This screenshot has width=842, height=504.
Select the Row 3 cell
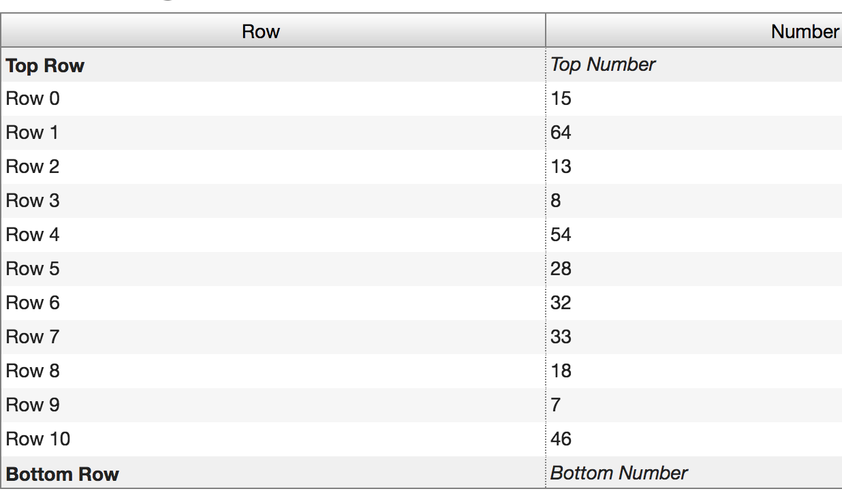[33, 201]
